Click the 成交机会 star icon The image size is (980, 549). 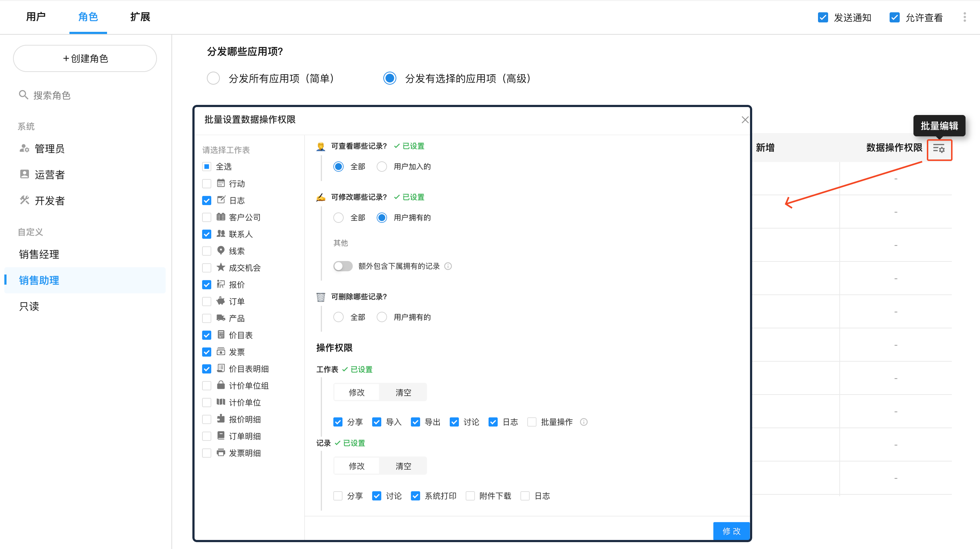[221, 267]
